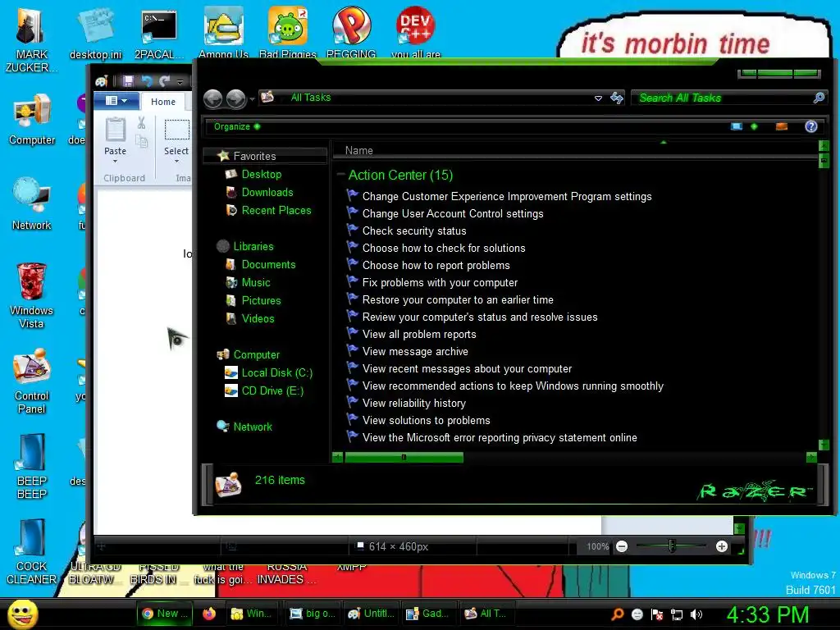840x630 pixels.
Task: Select Libraries in navigation pane
Action: pyautogui.click(x=253, y=246)
